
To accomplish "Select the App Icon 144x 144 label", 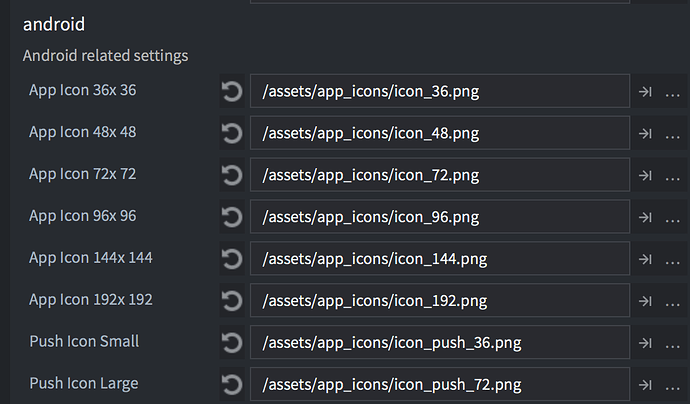I will click(x=91, y=258).
